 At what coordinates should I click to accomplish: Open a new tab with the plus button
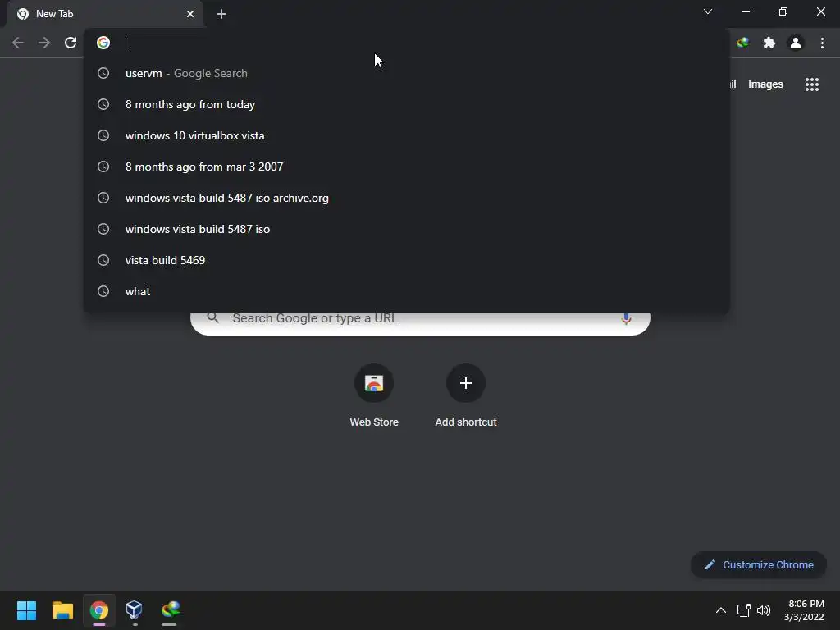221,14
